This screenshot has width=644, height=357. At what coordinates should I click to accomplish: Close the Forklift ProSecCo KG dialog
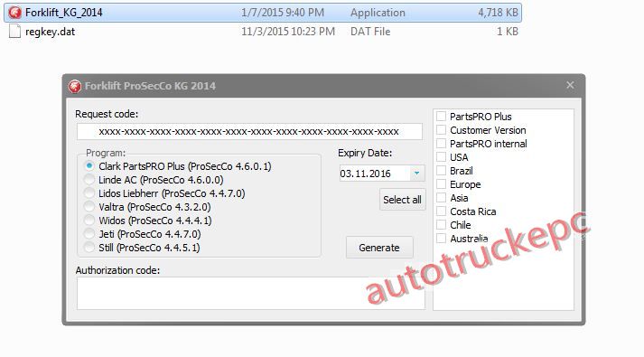(570, 85)
